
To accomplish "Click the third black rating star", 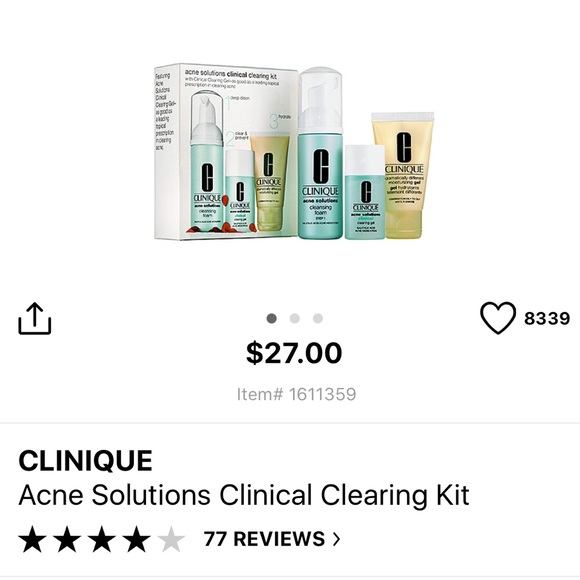I will point(102,539).
